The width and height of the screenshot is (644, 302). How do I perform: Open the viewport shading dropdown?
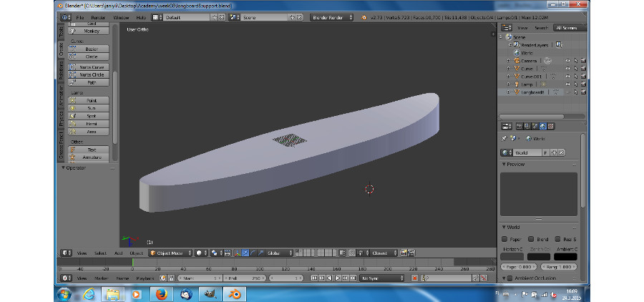coord(201,253)
